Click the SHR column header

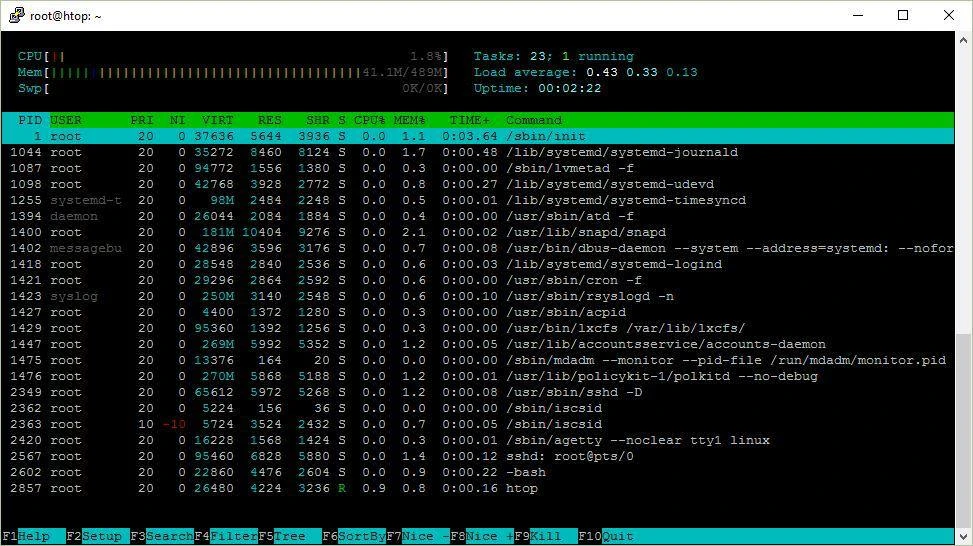click(x=318, y=120)
